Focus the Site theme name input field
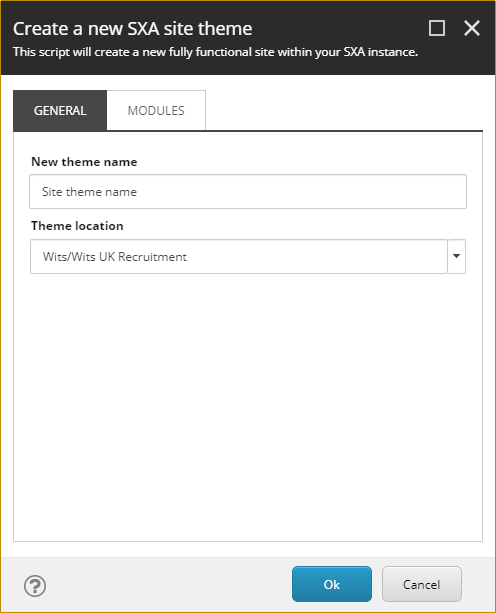Screen dimensions: 496x613 click(x=248, y=192)
